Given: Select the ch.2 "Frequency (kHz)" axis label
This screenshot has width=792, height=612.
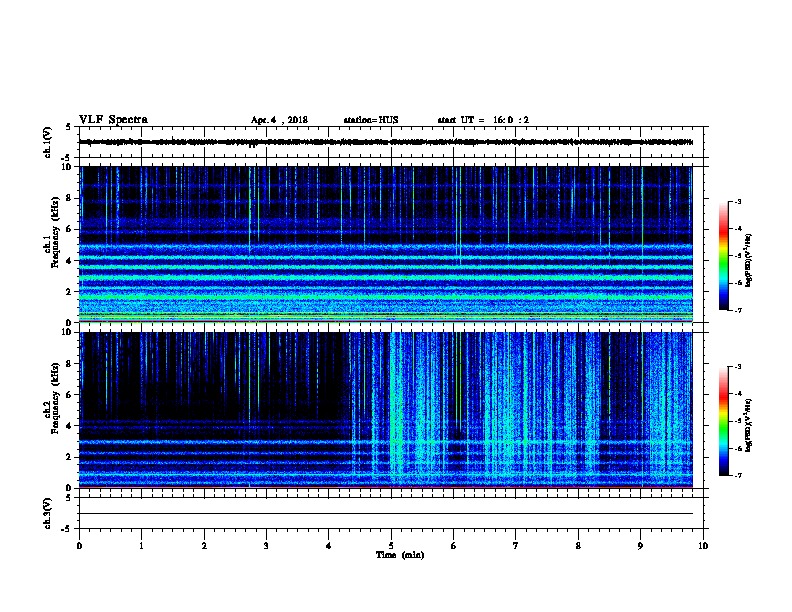Looking at the screenshot, I should pos(56,398).
